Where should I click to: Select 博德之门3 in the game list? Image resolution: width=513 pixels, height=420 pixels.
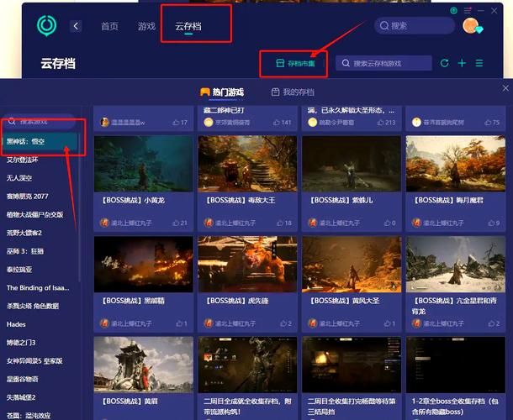coord(21,343)
